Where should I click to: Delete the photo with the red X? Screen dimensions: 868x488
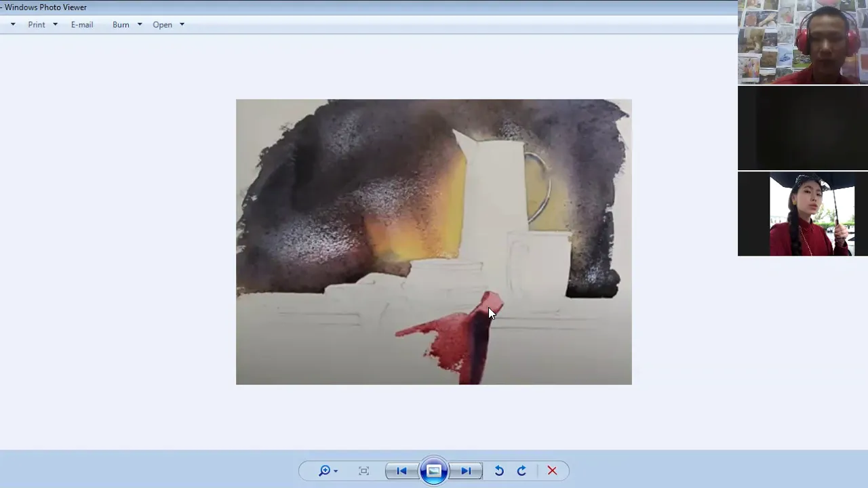coord(552,471)
